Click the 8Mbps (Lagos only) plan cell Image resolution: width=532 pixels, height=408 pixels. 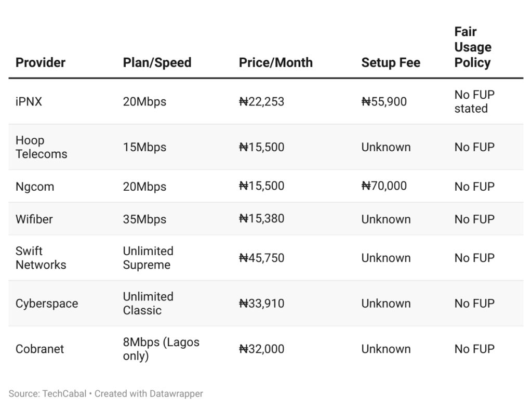161,349
